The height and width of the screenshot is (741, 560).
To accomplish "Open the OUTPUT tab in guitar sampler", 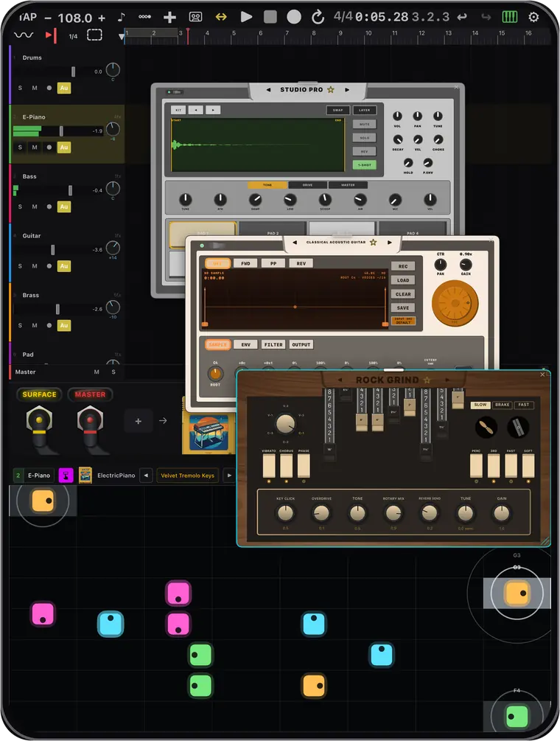I will click(x=301, y=344).
